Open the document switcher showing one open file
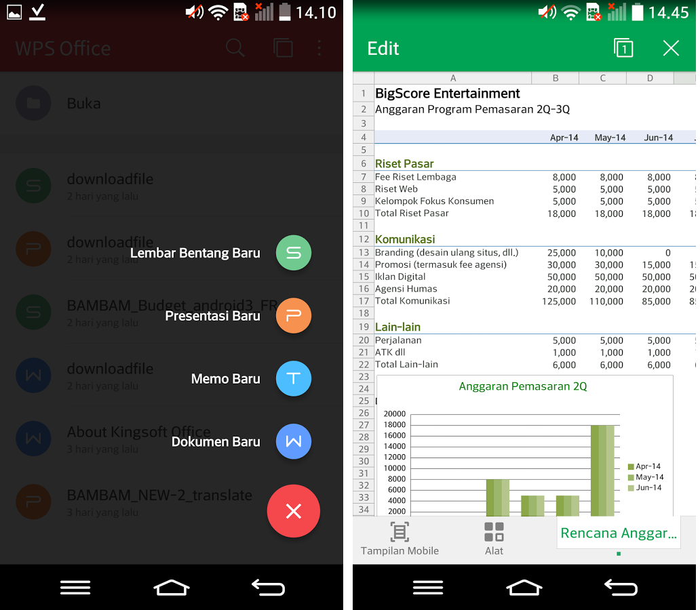This screenshot has height=610, width=700. point(623,48)
